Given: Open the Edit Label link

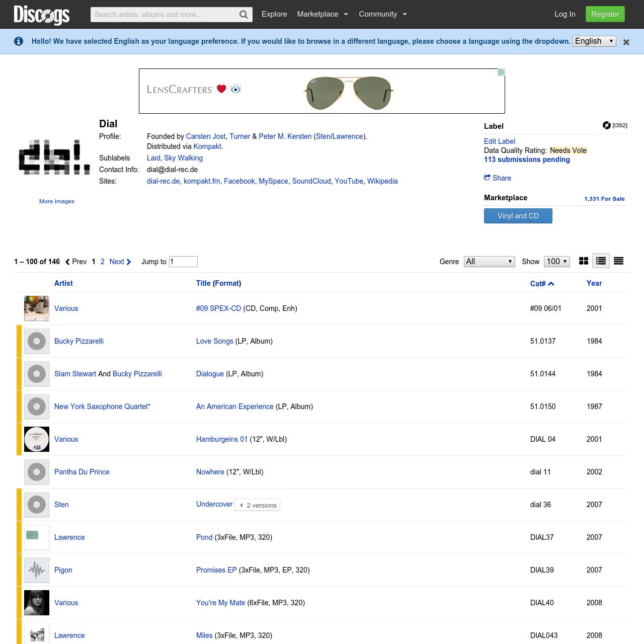Looking at the screenshot, I should [x=500, y=141].
